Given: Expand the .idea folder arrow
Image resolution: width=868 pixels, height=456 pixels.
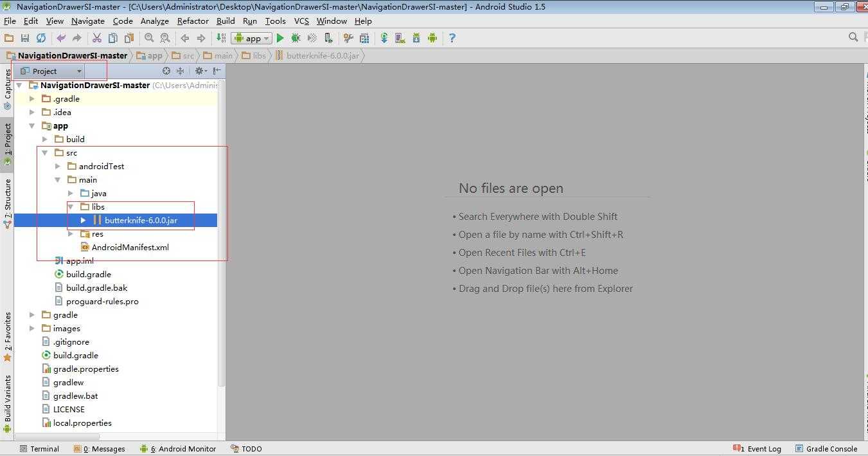Looking at the screenshot, I should coord(32,112).
